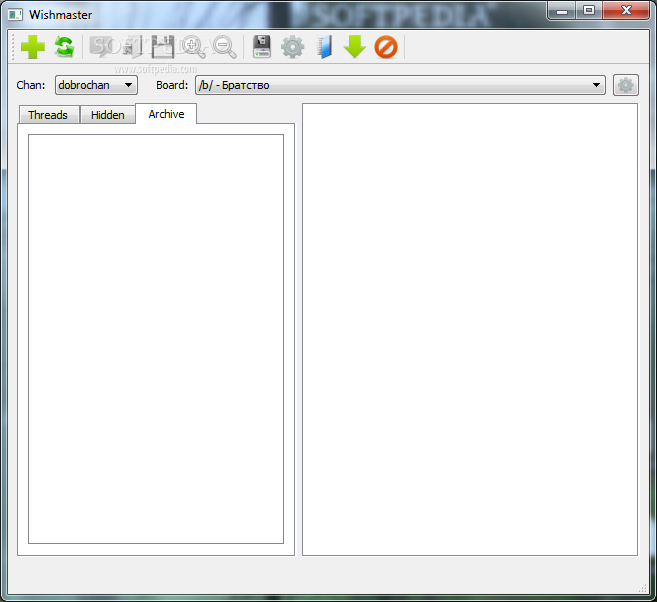Viewport: 657px width, 602px height.
Task: Minimize the Wishmaster window
Action: pyautogui.click(x=561, y=10)
